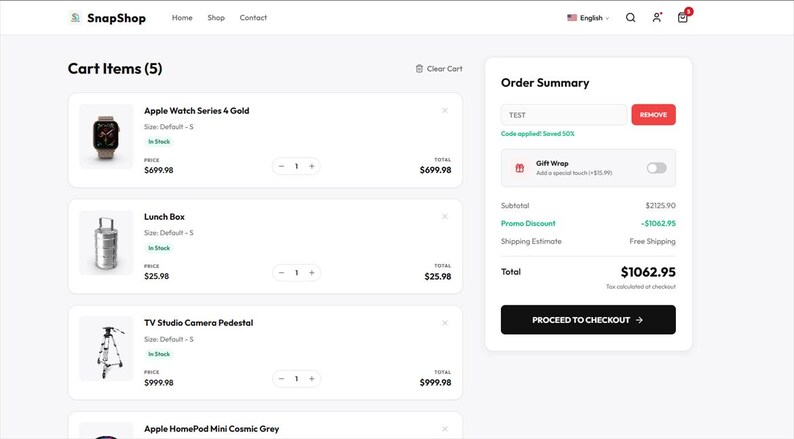Open Apple Watch product thumbnail

(106, 137)
